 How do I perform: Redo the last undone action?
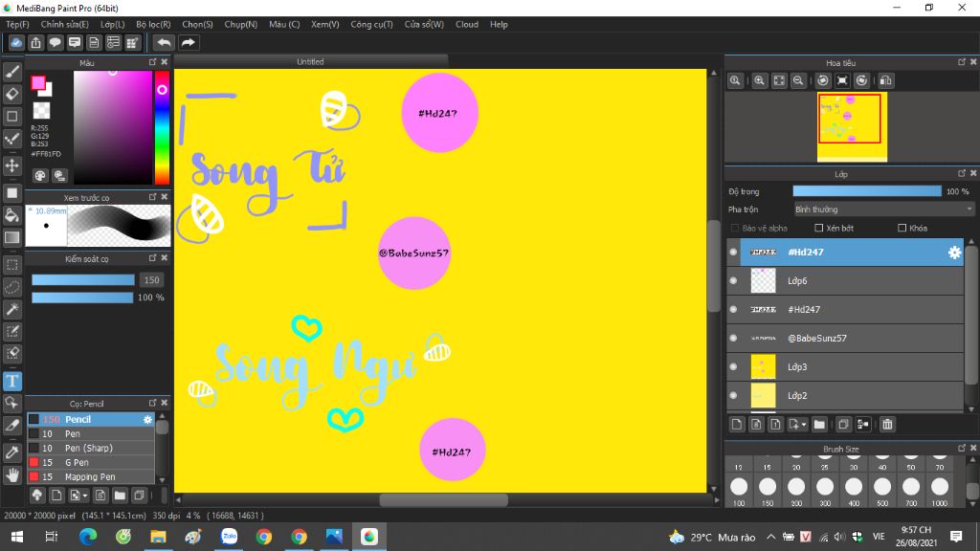coord(188,42)
